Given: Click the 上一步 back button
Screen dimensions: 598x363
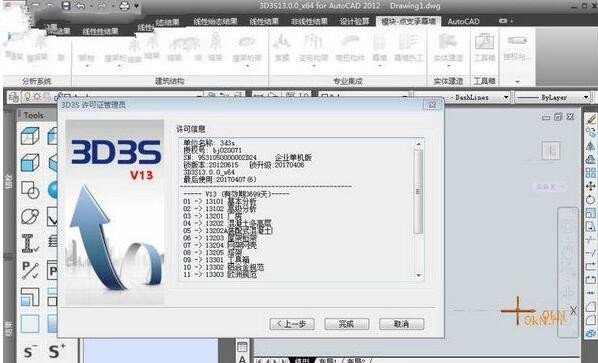Looking at the screenshot, I should [x=292, y=324].
